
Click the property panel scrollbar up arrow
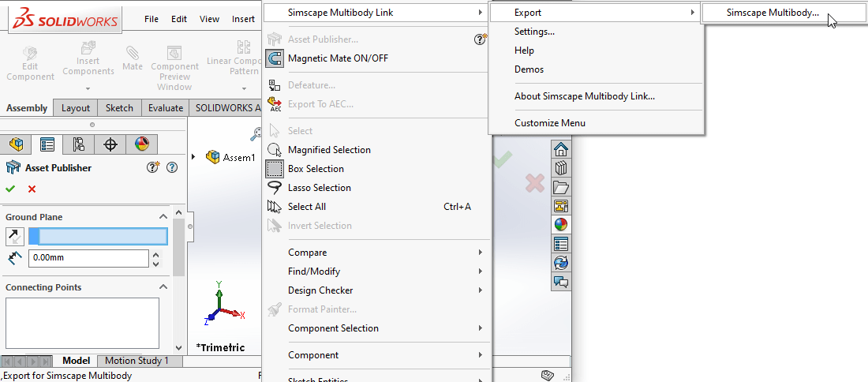178,212
